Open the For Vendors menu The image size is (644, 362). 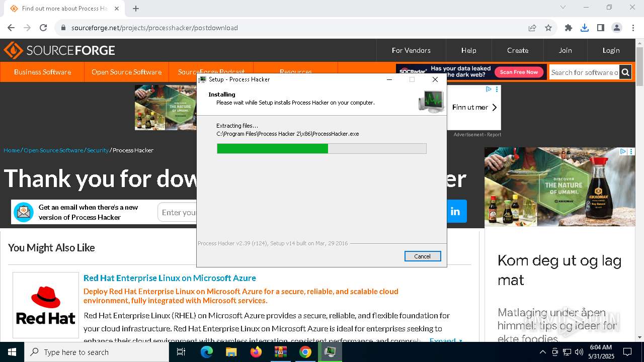pos(411,50)
